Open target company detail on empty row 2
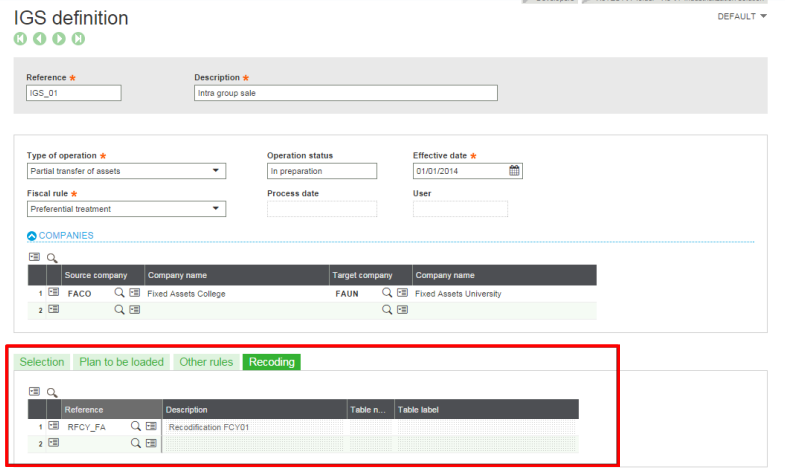 click(x=403, y=310)
